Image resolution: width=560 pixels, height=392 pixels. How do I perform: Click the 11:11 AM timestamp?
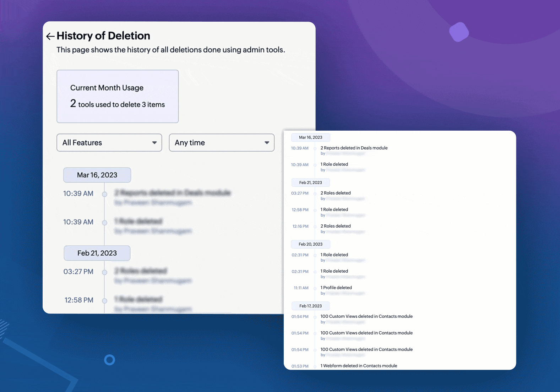pos(301,288)
